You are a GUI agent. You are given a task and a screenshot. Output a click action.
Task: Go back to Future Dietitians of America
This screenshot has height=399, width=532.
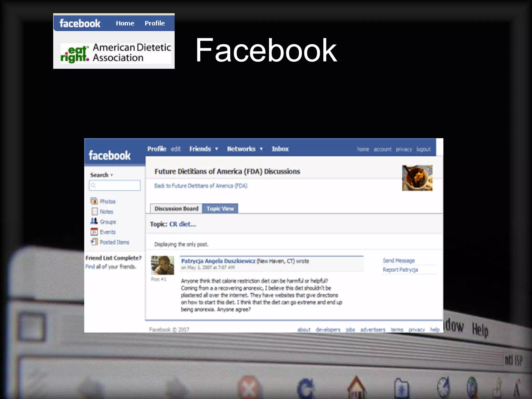201,186
